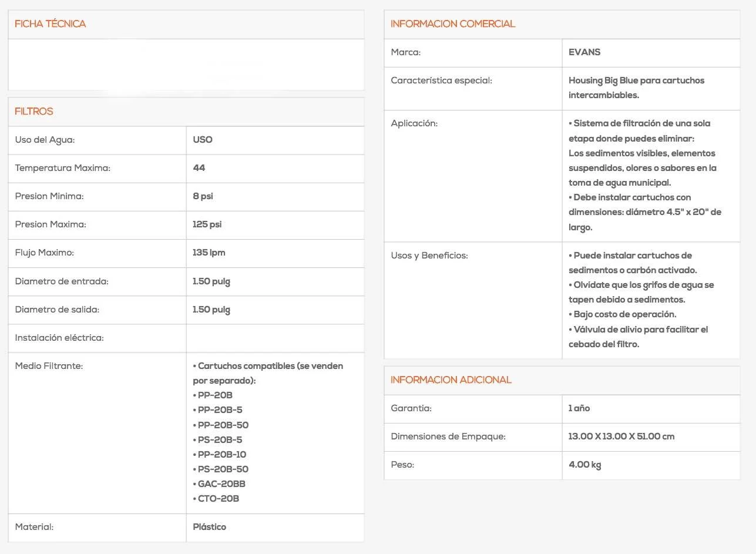This screenshot has width=756, height=554.
Task: Click the Dimensiones de Empaque value
Action: click(621, 437)
